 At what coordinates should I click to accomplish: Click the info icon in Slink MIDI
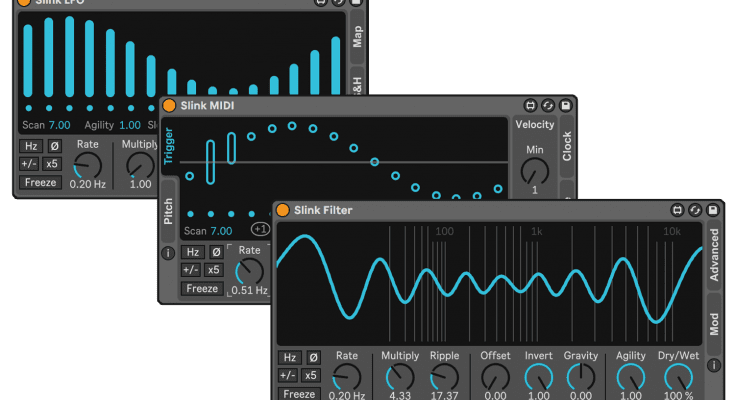point(168,253)
